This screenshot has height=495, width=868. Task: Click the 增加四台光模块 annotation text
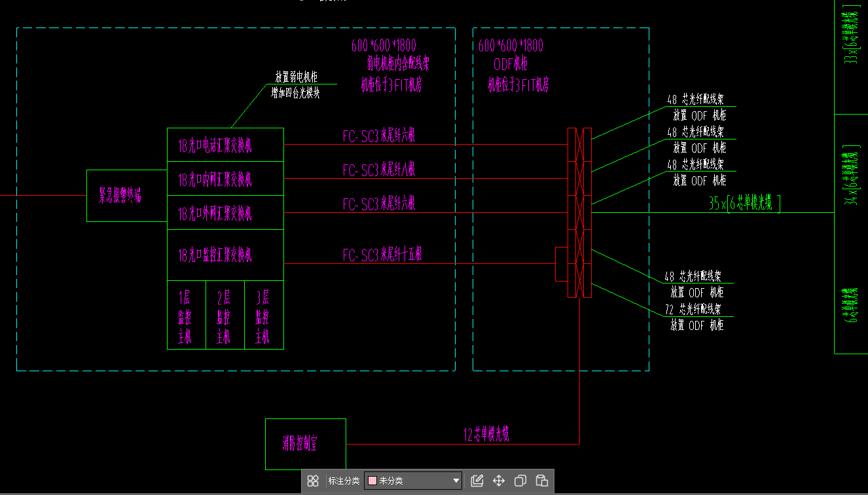tap(296, 93)
